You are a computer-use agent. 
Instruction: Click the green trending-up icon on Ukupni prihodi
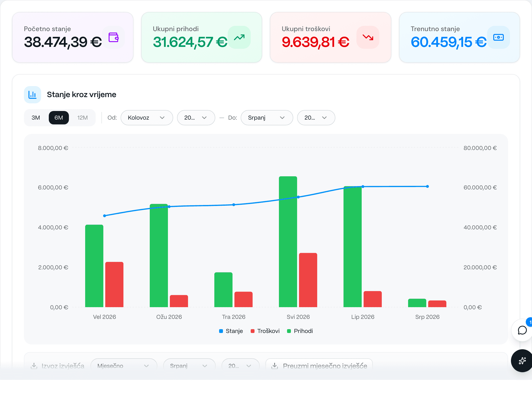(239, 37)
